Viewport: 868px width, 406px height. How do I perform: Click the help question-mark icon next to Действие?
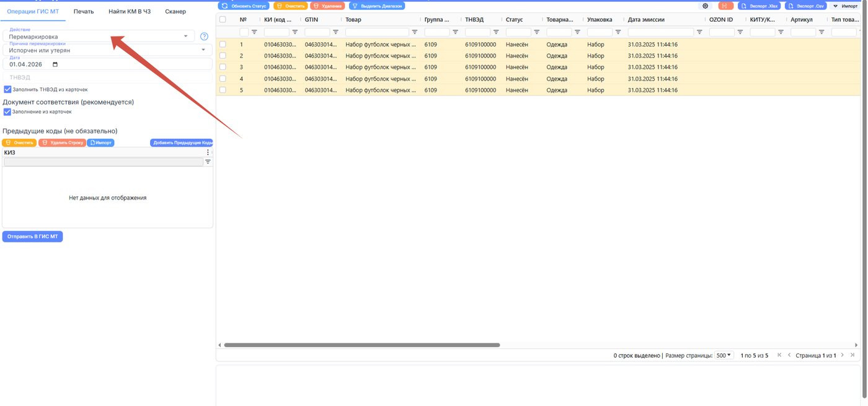(x=204, y=37)
